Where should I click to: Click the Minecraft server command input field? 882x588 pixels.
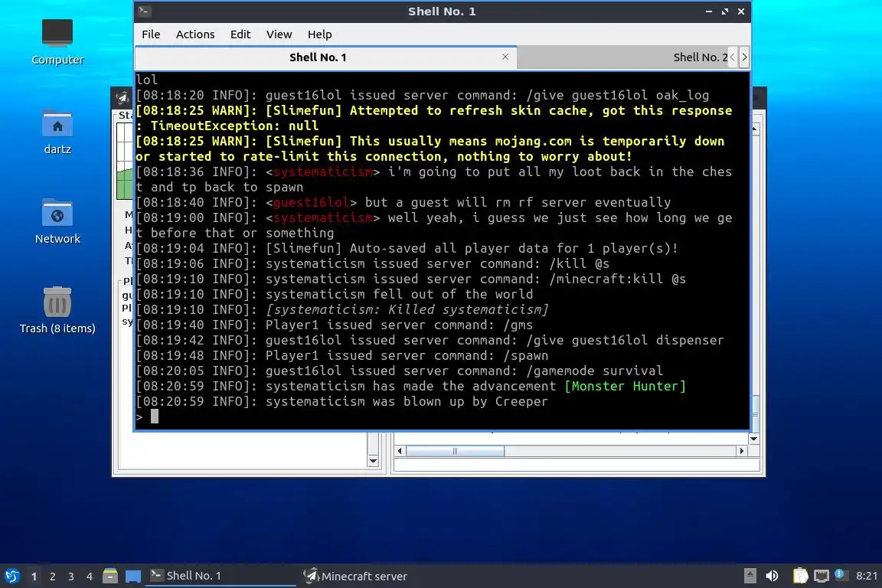(577, 465)
